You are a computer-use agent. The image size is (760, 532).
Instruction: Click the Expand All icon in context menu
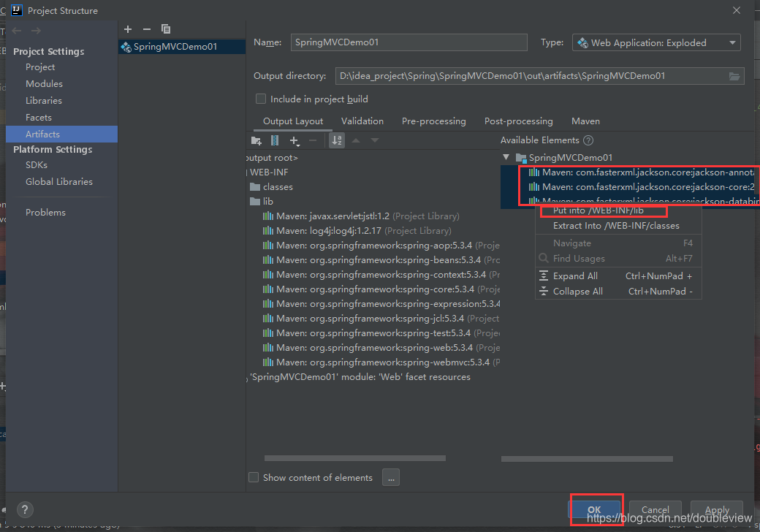[544, 275]
